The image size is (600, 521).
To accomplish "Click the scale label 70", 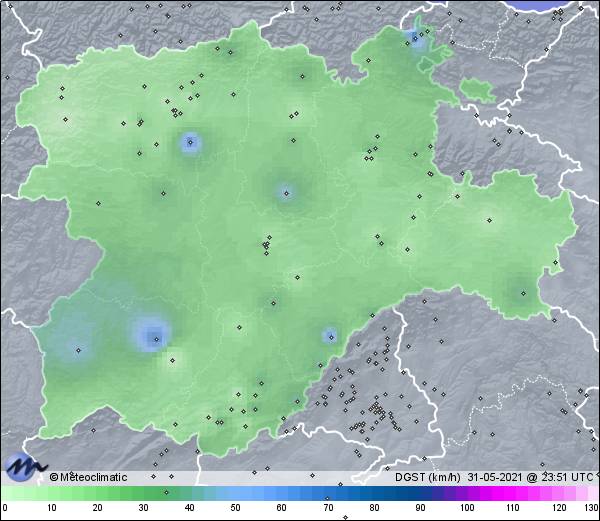I will point(328,508).
